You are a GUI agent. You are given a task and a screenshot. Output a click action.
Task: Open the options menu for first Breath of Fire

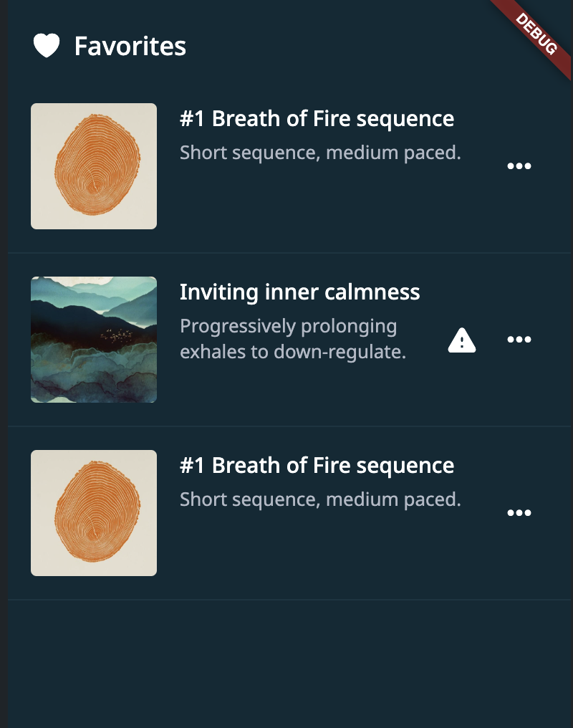[x=519, y=166]
